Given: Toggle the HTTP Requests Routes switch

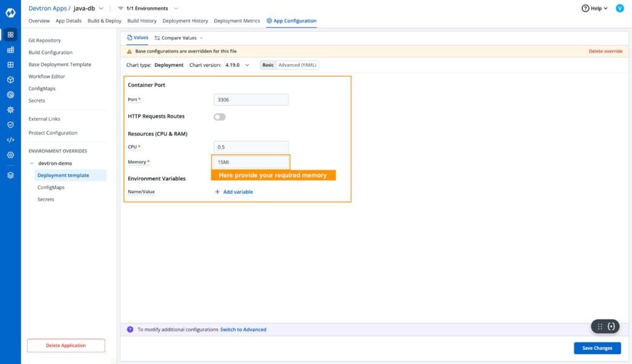Looking at the screenshot, I should tap(219, 116).
